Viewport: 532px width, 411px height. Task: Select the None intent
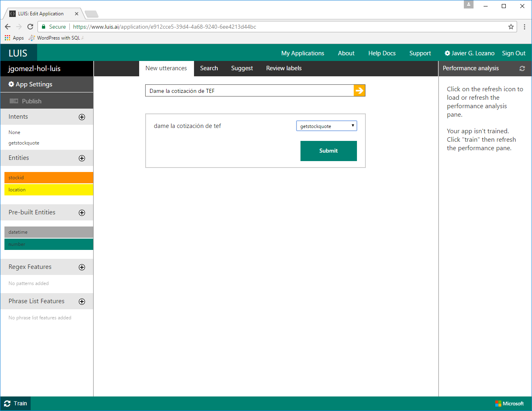click(x=14, y=132)
